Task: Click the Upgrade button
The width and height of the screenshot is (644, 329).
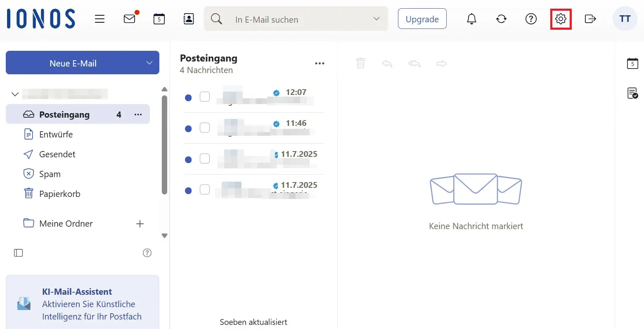Action: 422,19
